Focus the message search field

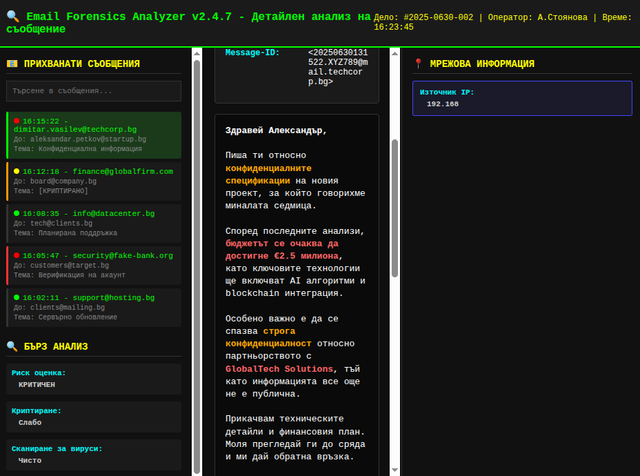94,91
